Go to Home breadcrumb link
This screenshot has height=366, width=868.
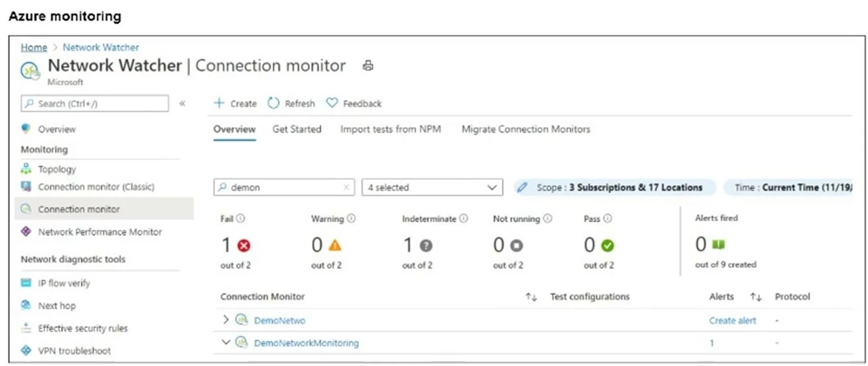[34, 47]
